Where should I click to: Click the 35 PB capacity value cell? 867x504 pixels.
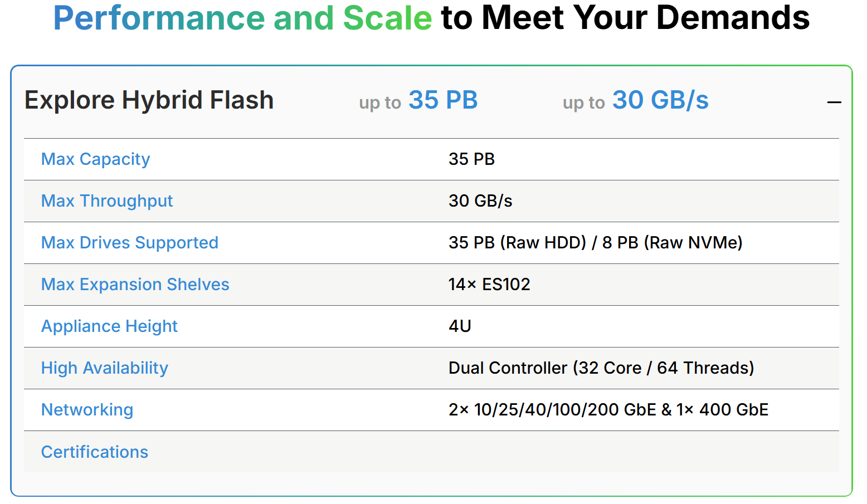point(471,159)
